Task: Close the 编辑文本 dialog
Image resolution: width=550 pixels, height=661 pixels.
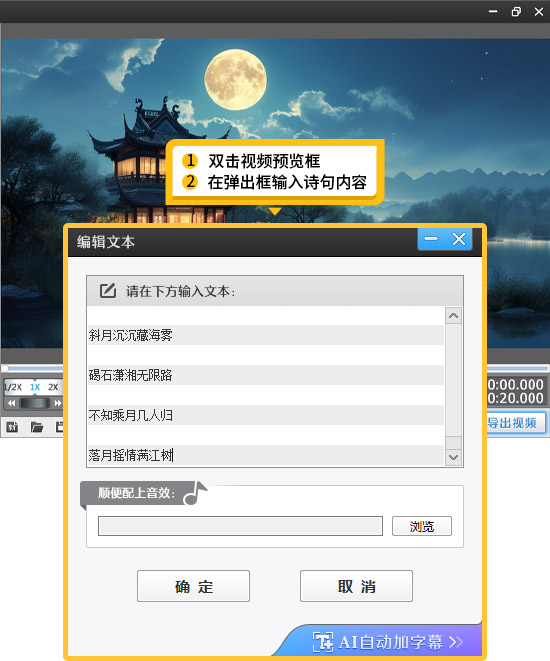Action: click(459, 239)
